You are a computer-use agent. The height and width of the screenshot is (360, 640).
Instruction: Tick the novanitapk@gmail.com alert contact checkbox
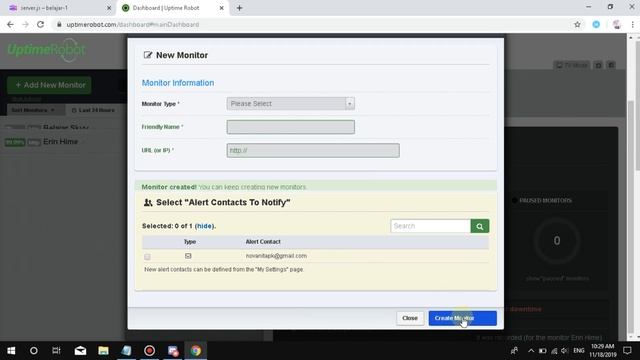147,257
